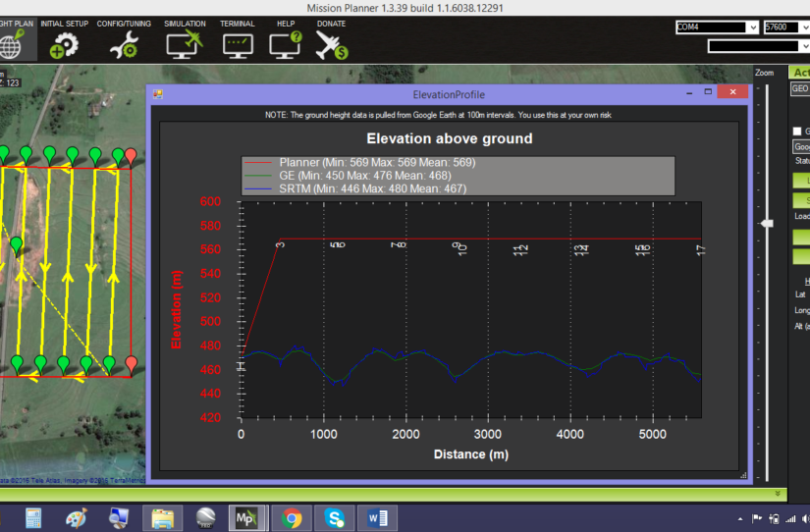
Task: Switch to Mission Planner on the taskbar
Action: 246,518
